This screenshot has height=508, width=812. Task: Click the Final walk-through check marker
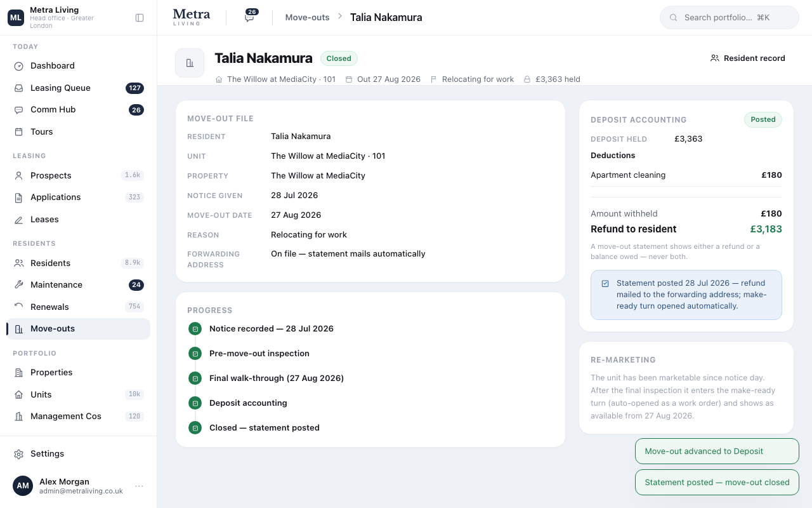point(195,378)
